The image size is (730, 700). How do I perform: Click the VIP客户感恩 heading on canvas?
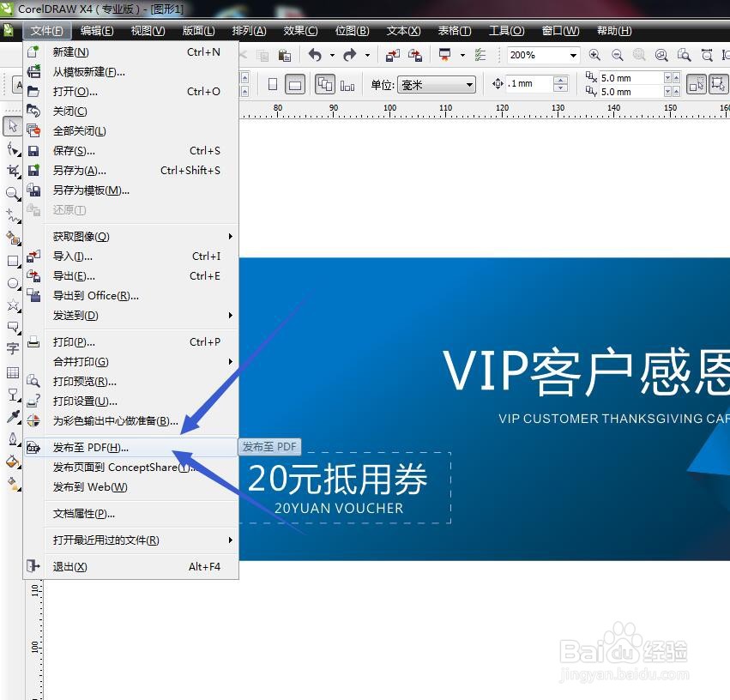pyautogui.click(x=586, y=372)
